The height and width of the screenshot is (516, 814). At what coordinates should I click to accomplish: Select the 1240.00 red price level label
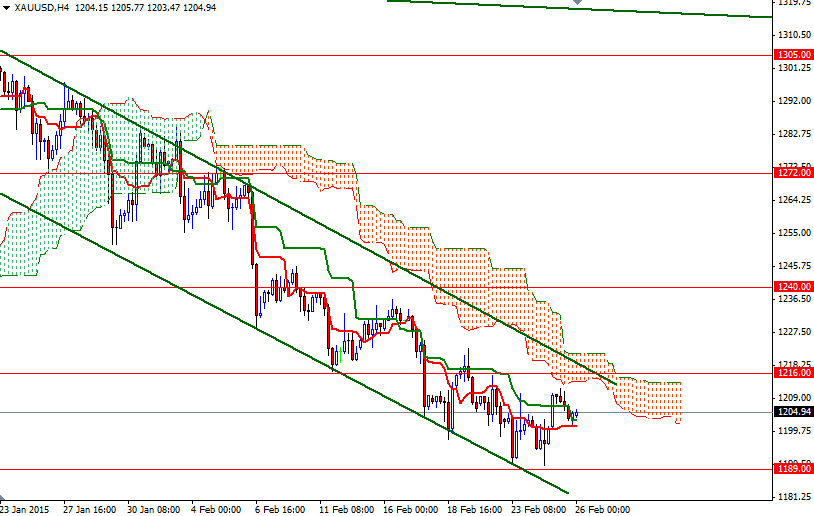point(792,287)
